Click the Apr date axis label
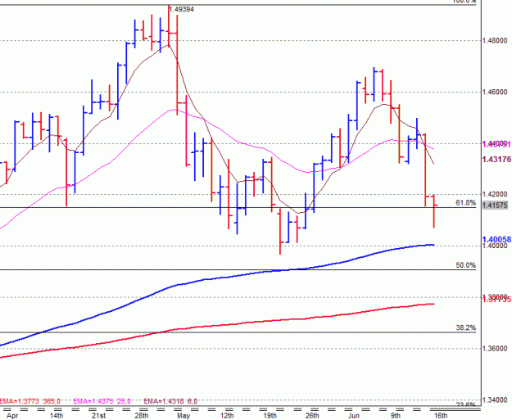Viewport: 512px width, 420px height. tap(13, 416)
